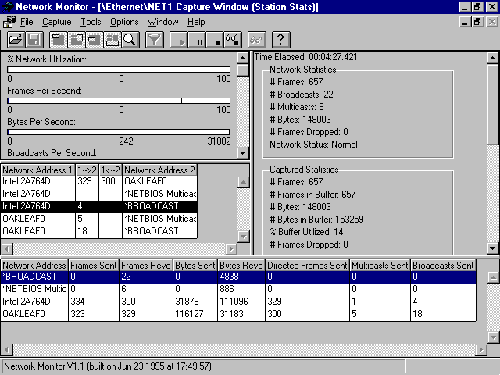This screenshot has height=375, width=500.
Task: Open the Options menu
Action: pyautogui.click(x=124, y=22)
